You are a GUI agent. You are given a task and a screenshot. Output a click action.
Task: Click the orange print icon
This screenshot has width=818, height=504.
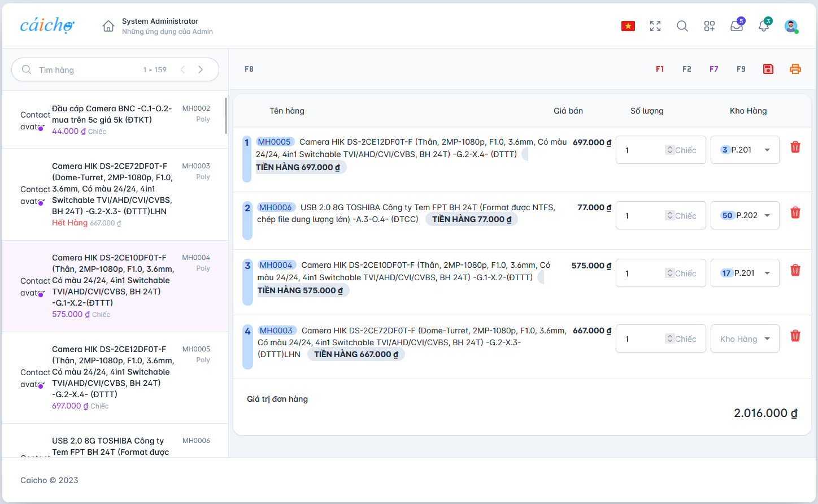point(795,69)
